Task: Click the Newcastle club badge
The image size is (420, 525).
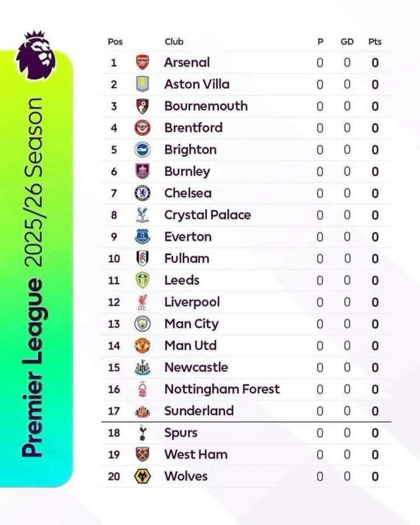Action: click(142, 367)
